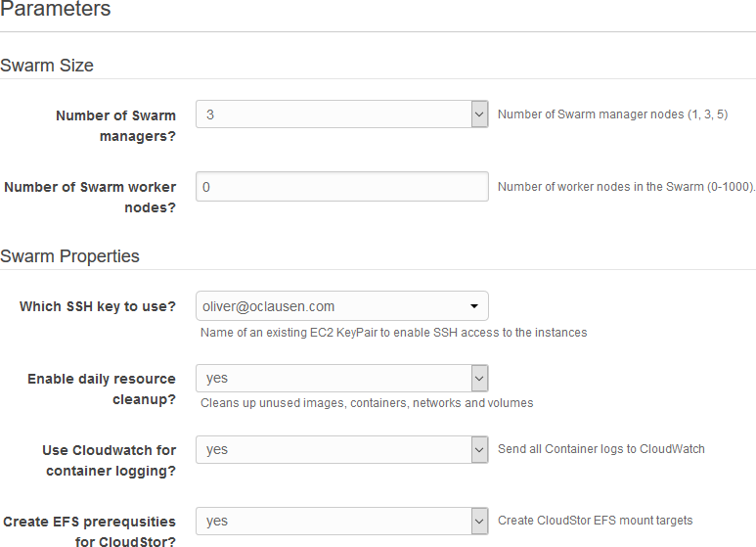Click the 'Swarm Properties' section heading
Screen dimensions: 756x547
coord(69,256)
